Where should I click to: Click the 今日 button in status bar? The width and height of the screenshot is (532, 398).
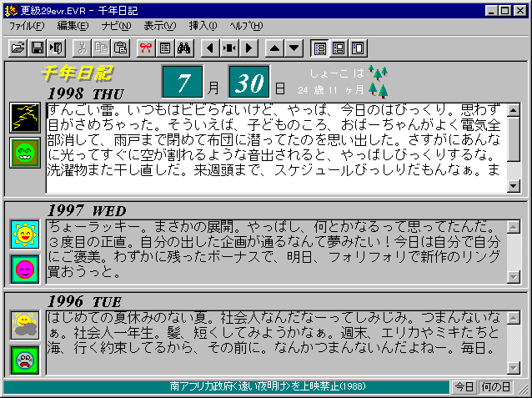[464, 387]
